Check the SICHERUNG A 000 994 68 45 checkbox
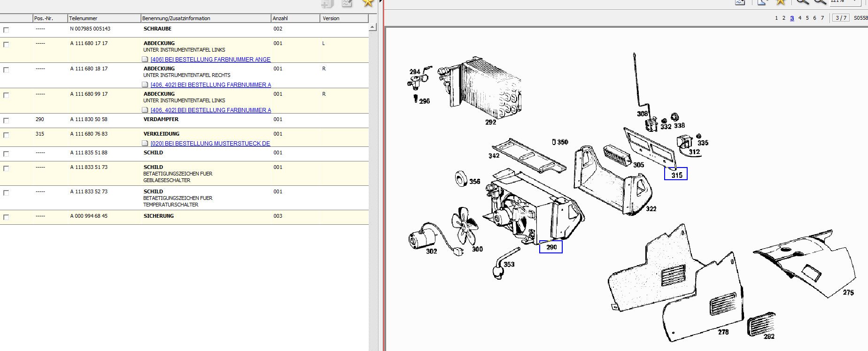 pos(6,217)
